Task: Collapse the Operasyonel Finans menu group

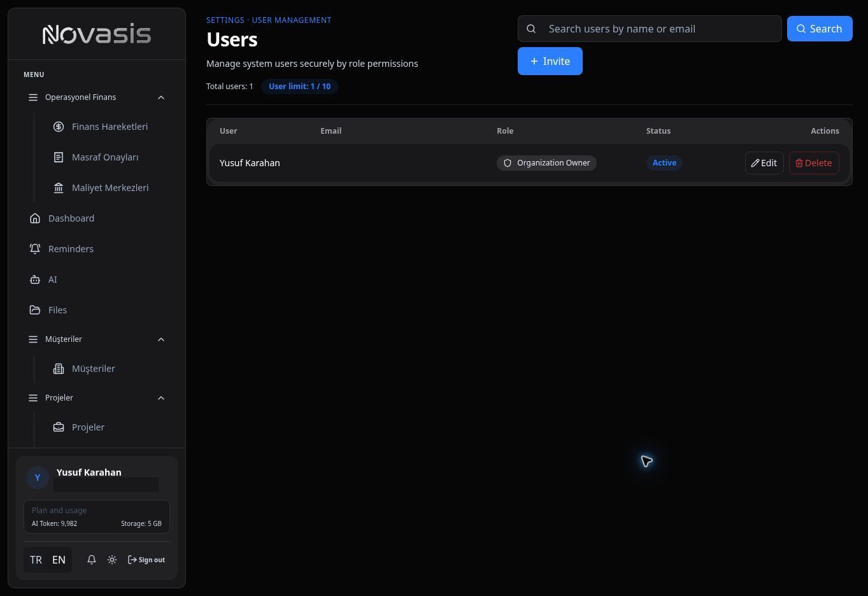Action: 97,97
